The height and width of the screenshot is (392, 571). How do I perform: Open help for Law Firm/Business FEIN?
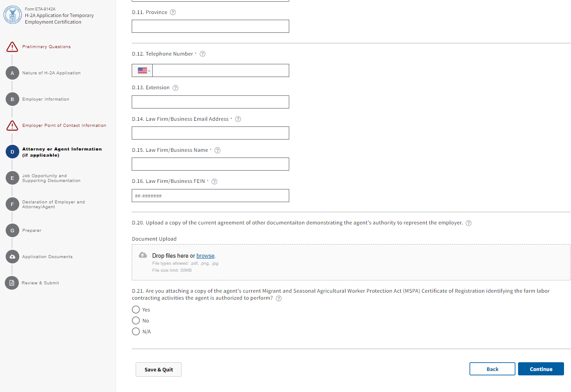[214, 182]
